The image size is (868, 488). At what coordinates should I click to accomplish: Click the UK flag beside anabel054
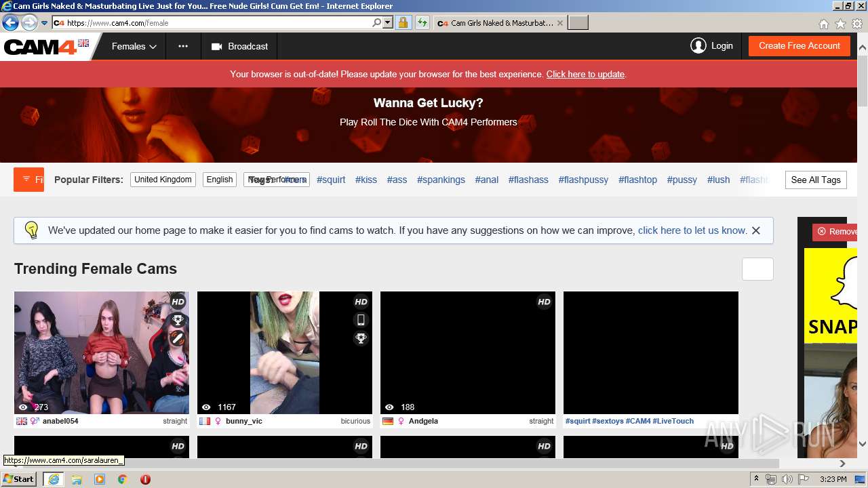click(x=22, y=421)
